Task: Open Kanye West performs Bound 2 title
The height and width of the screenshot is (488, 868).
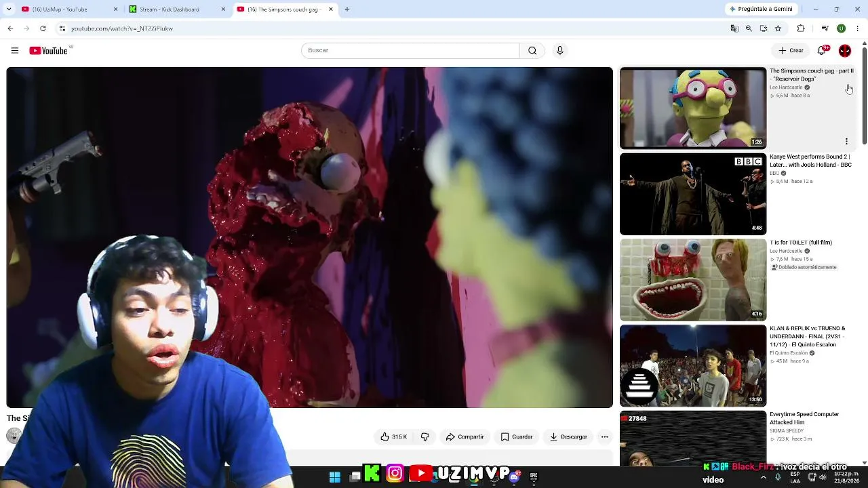Action: 810,161
